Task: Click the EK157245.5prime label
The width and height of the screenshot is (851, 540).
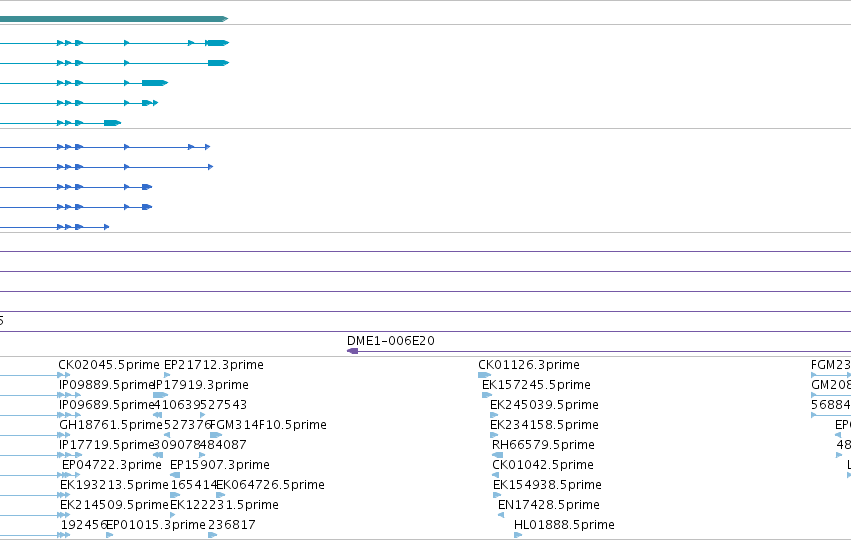Action: point(536,385)
